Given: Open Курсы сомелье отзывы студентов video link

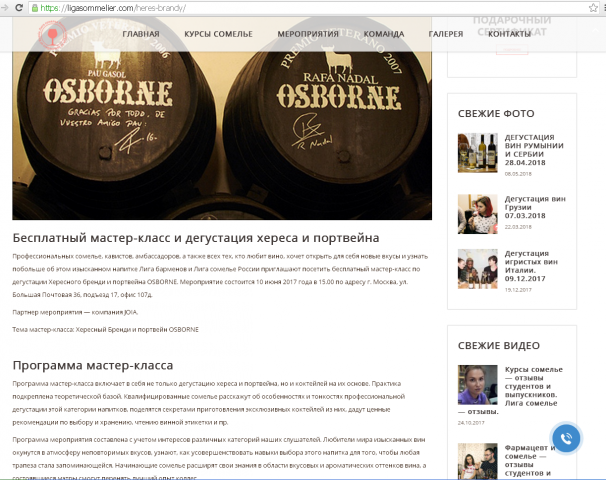Looking at the screenshot, I should pyautogui.click(x=531, y=386).
